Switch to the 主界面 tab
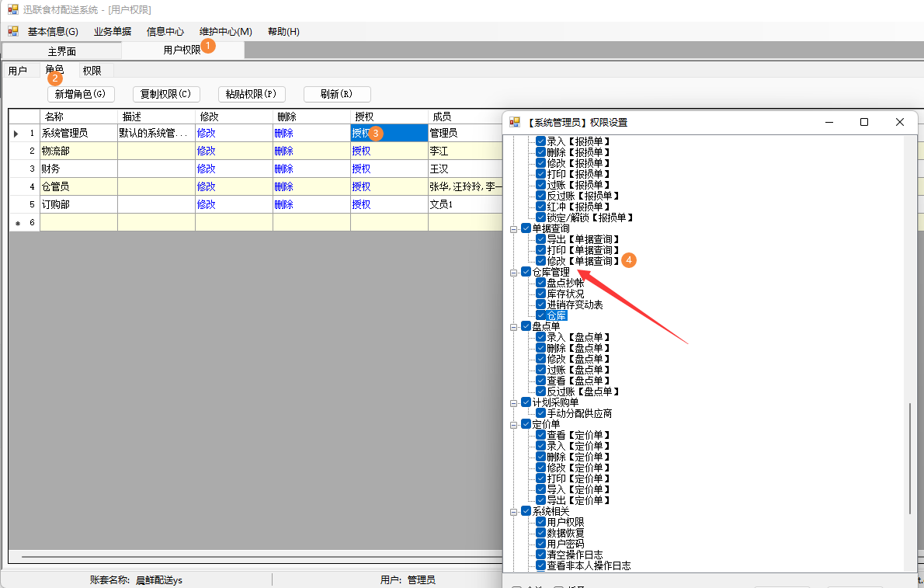 tap(62, 51)
